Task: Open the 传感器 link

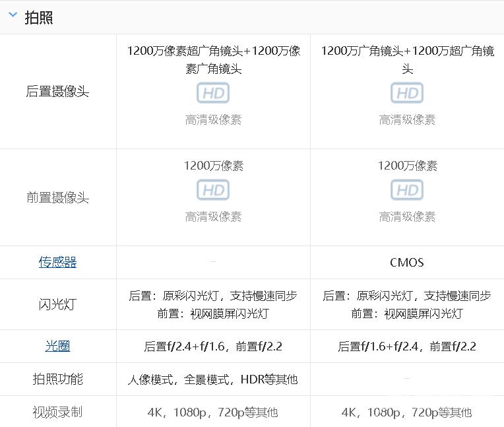Action: (x=57, y=262)
